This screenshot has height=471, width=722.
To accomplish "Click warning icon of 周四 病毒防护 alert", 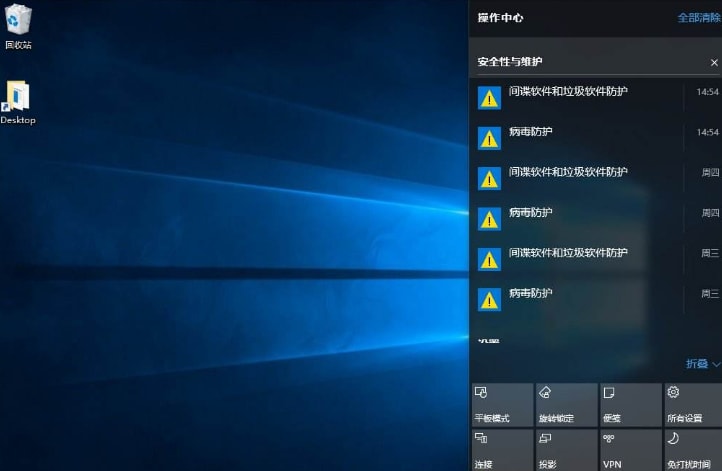I will pyautogui.click(x=489, y=219).
